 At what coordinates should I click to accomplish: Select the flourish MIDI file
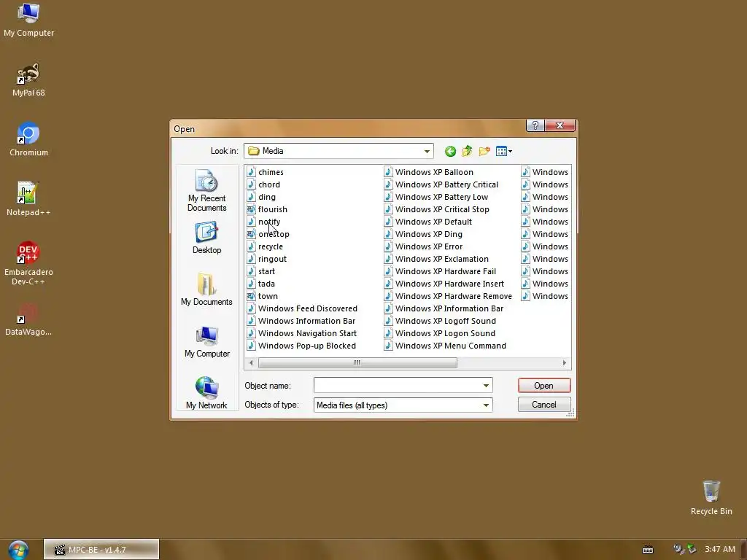point(267,209)
